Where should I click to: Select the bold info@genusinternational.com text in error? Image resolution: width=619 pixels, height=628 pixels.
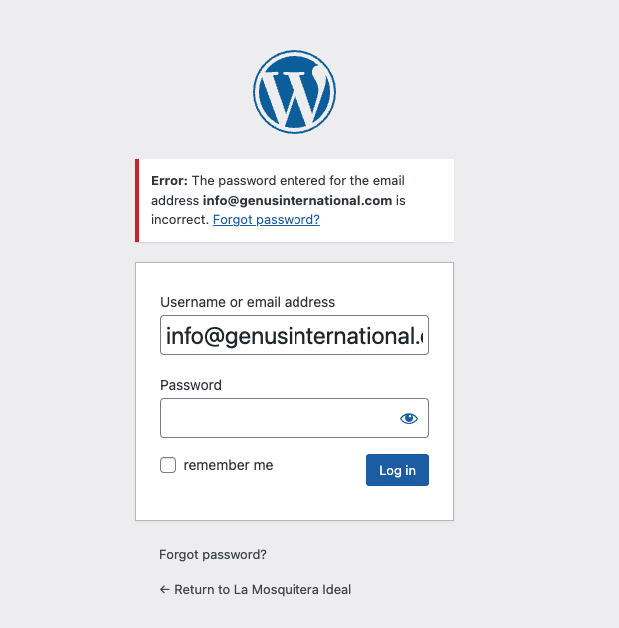[297, 200]
